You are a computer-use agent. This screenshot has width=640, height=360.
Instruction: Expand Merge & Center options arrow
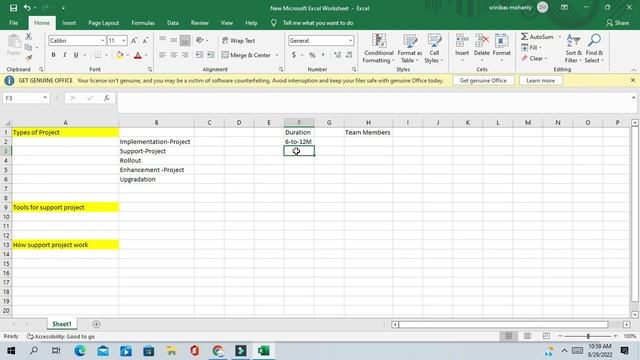click(277, 55)
